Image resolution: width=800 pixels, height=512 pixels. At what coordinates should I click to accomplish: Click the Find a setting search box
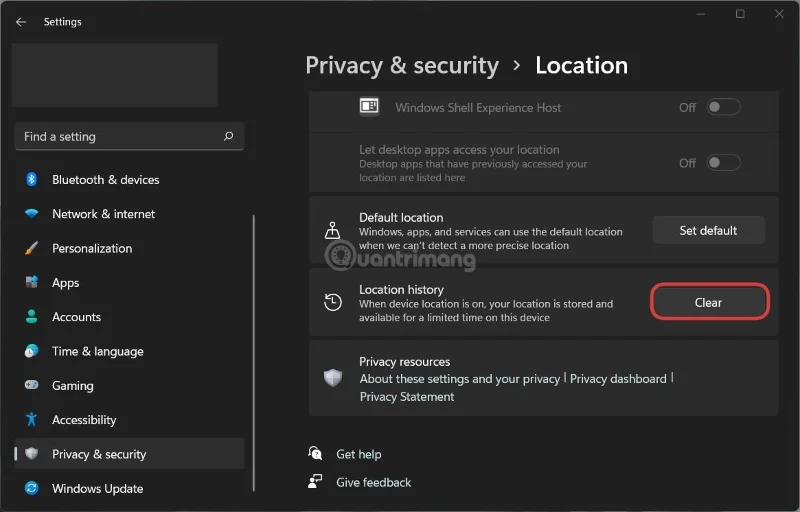(x=130, y=136)
